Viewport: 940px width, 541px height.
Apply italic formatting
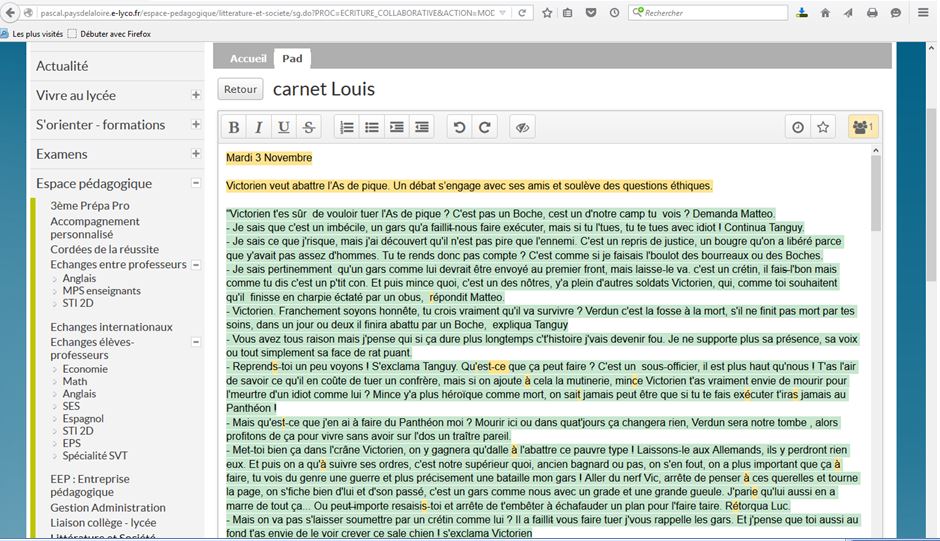259,127
